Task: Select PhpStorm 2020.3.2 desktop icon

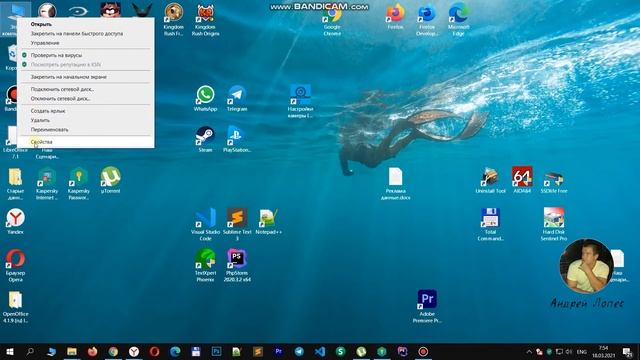Action: point(237,265)
